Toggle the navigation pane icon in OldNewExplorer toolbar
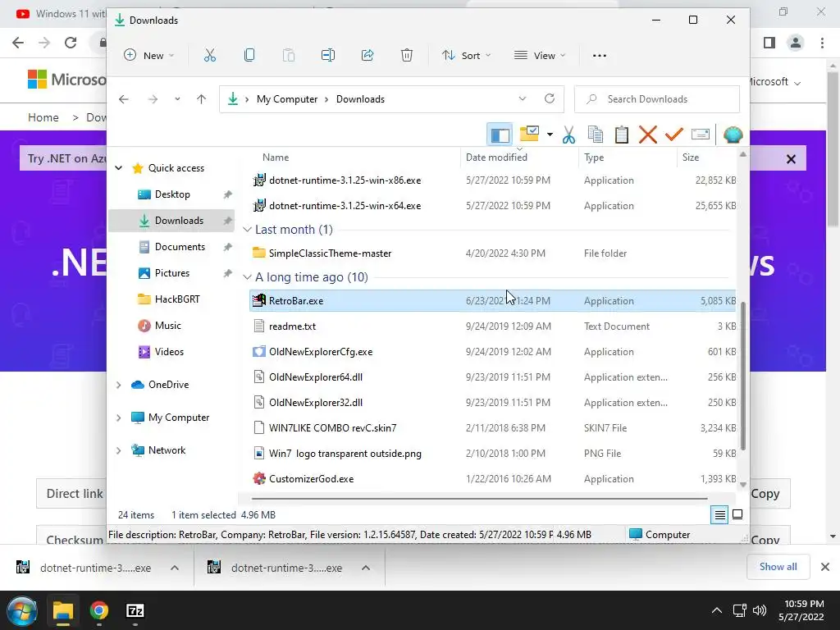 (x=500, y=135)
